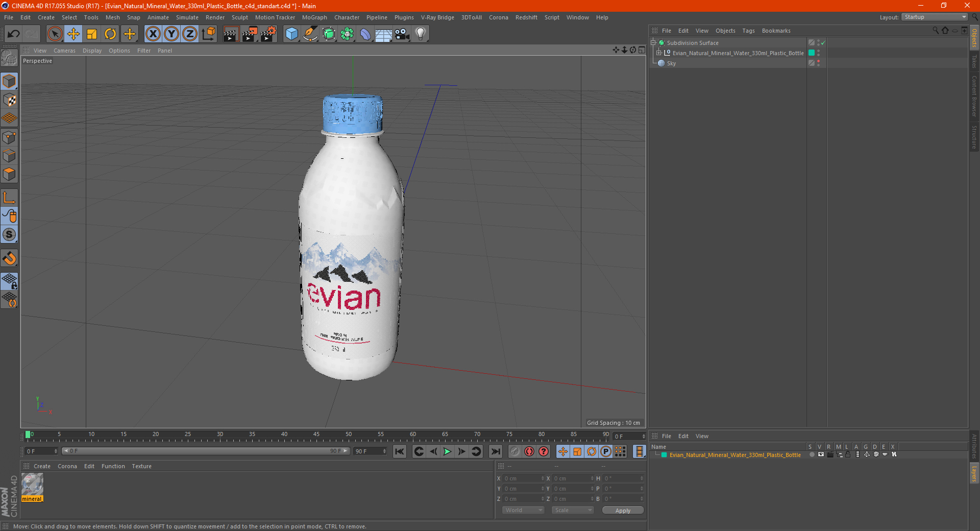Viewport: 980px width, 531px height.
Task: Expand the Evian bottle null object
Action: pyautogui.click(x=659, y=53)
